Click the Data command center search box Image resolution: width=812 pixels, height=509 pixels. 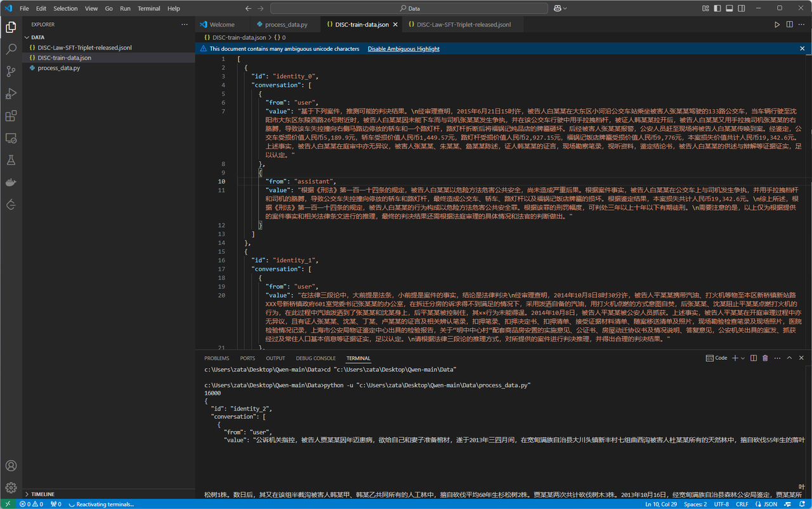(x=410, y=8)
